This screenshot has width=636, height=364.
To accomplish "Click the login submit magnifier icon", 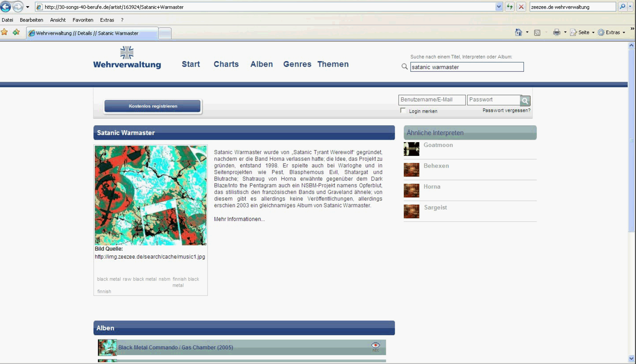I will (525, 101).
